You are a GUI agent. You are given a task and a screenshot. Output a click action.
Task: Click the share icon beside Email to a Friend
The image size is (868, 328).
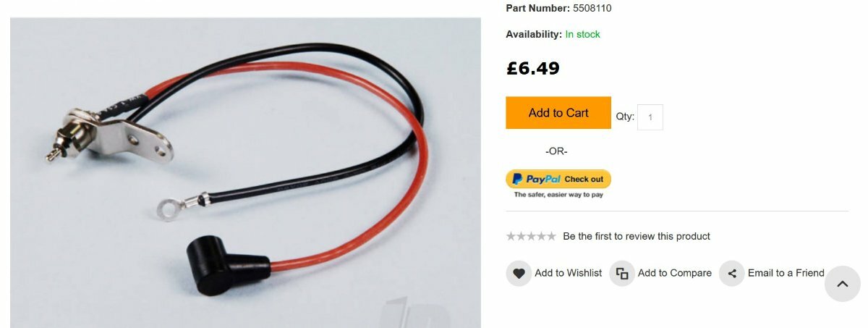tap(732, 273)
